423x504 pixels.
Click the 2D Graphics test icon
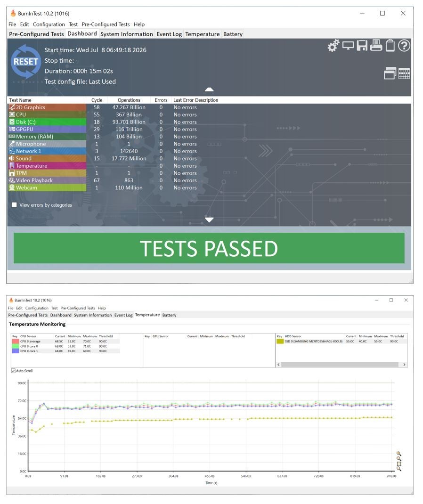point(12,107)
